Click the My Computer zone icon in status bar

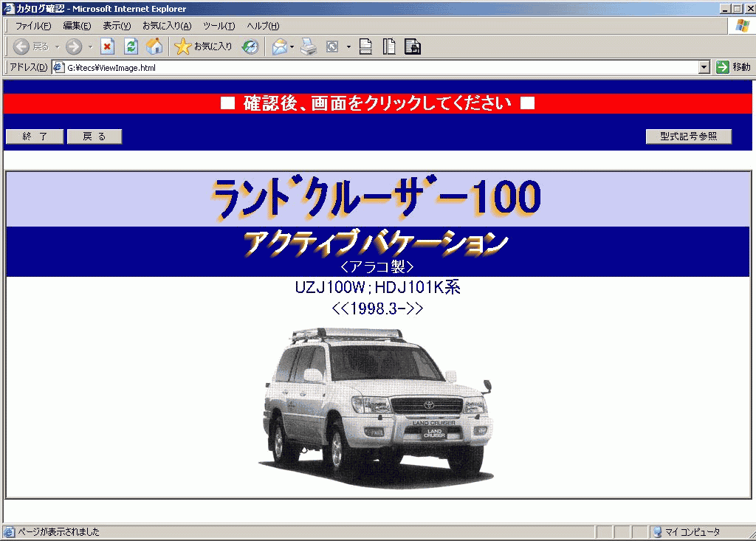(x=658, y=532)
